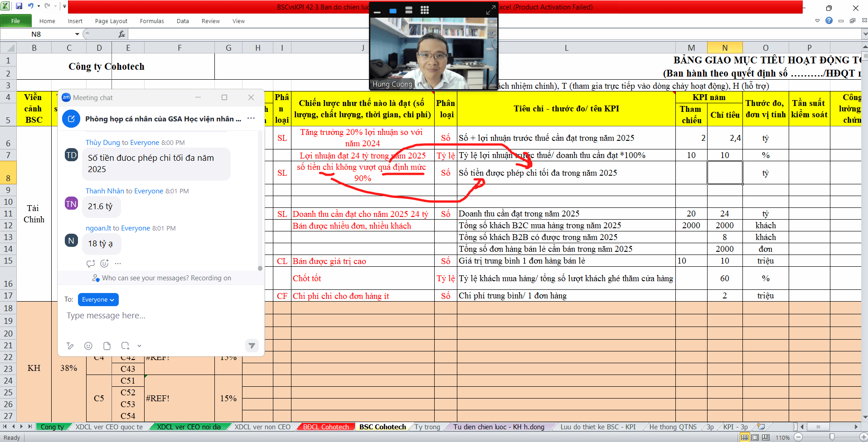Click the screenshot capture icon in chat
The image size is (868, 442).
tap(125, 346)
